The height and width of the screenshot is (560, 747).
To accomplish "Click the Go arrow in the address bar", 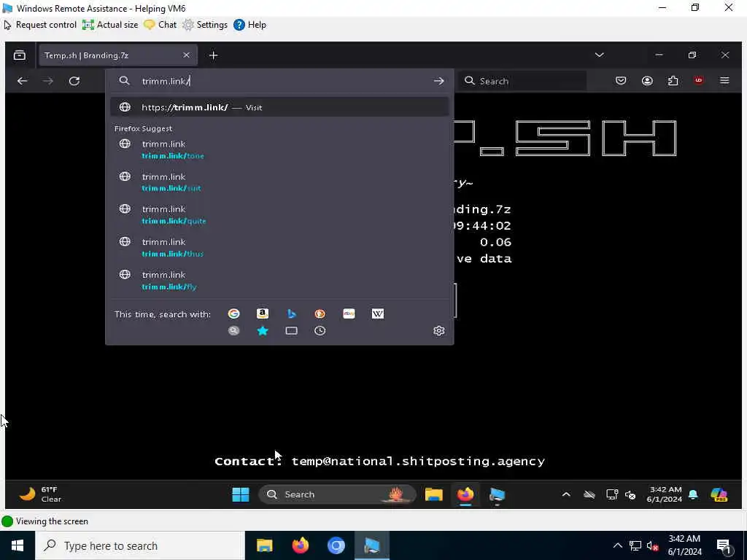I will [438, 81].
